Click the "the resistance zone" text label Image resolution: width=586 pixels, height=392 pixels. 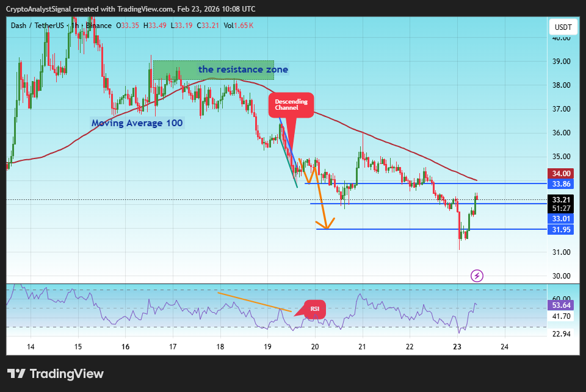[x=244, y=69]
